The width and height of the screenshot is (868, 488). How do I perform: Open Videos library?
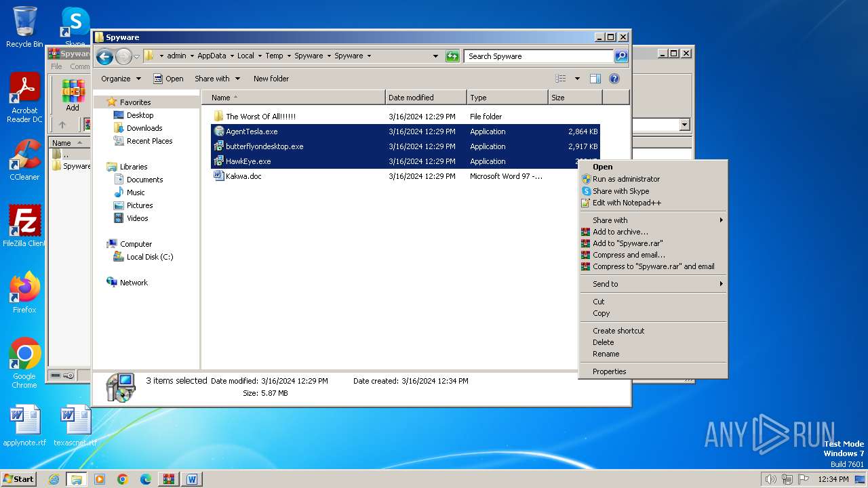pyautogui.click(x=137, y=218)
